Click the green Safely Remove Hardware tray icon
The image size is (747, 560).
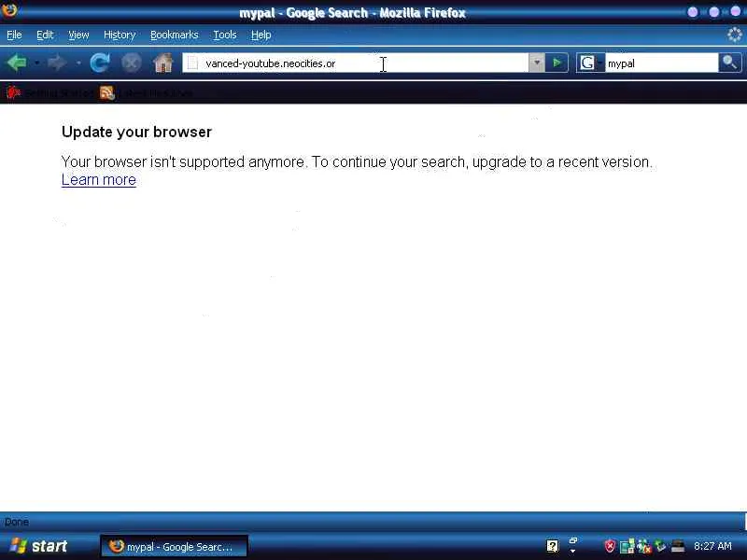pyautogui.click(x=660, y=546)
